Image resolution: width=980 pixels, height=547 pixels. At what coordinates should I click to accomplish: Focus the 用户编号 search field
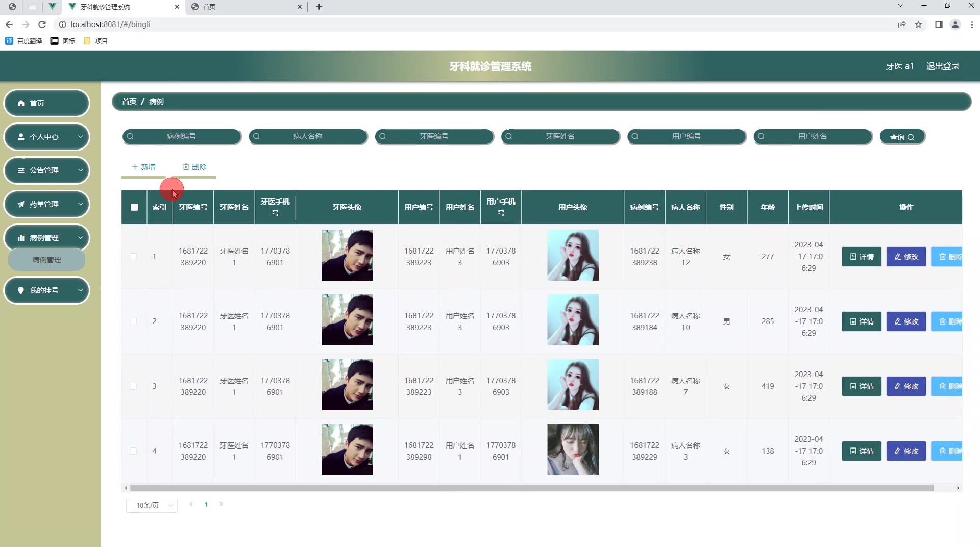[687, 136]
